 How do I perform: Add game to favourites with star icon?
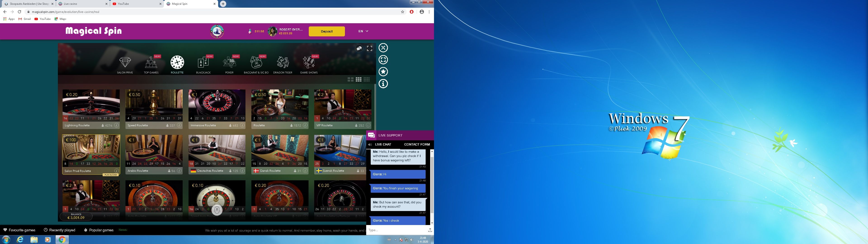point(383,72)
